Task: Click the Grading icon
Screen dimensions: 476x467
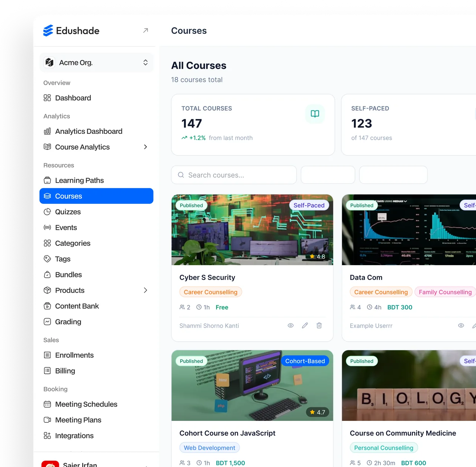Action: [x=47, y=322]
